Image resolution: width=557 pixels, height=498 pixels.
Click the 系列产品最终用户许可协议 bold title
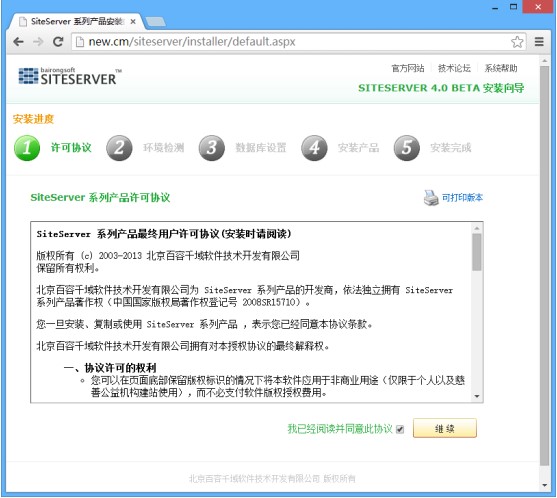click(164, 234)
